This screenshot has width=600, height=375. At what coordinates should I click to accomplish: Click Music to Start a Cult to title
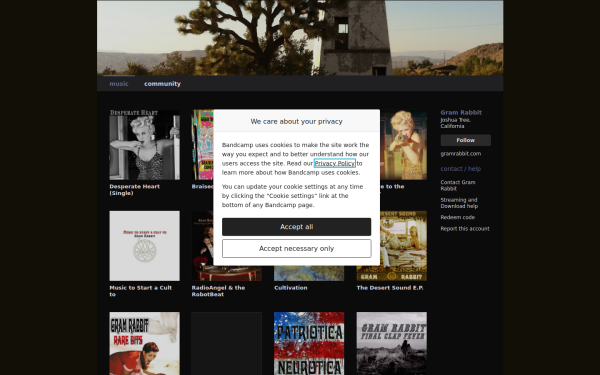(x=140, y=291)
